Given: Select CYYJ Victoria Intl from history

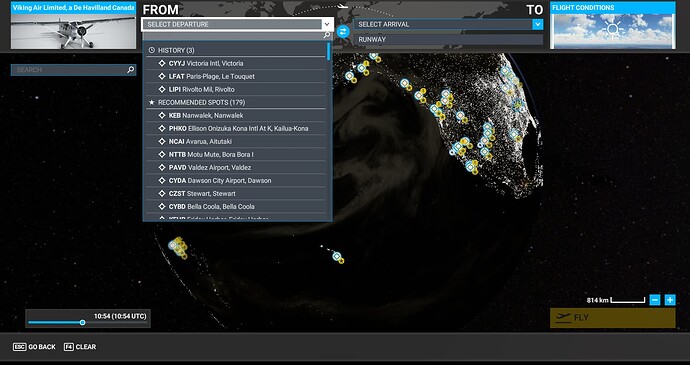Looking at the screenshot, I should click(236, 63).
